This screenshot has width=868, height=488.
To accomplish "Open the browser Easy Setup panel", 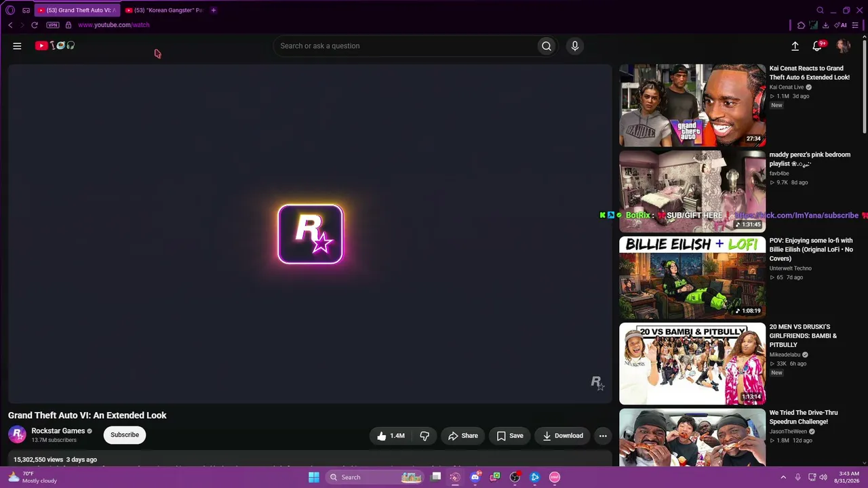I will click(x=855, y=25).
